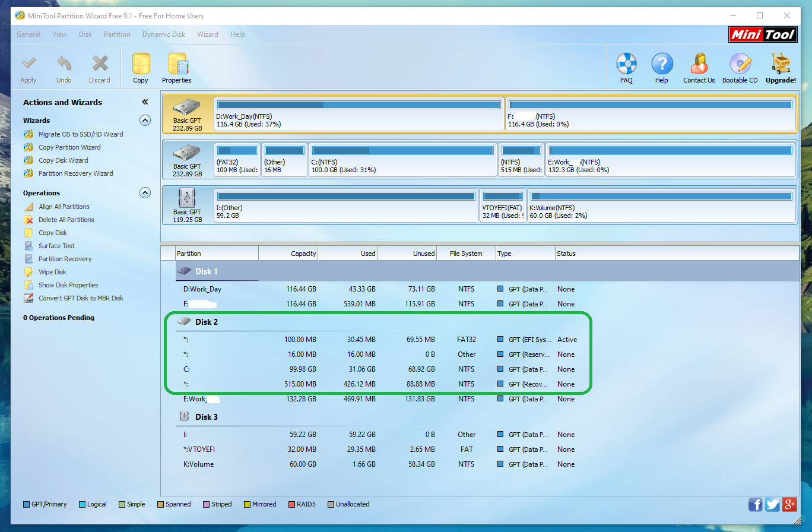The width and height of the screenshot is (812, 532).
Task: Click the Twitter bird icon
Action: pos(772,505)
